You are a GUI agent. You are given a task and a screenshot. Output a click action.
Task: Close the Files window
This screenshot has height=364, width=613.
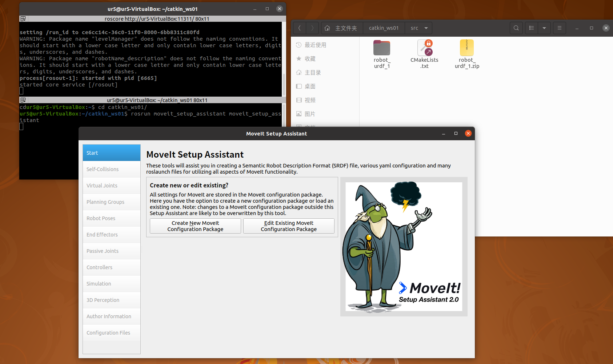[x=606, y=28]
